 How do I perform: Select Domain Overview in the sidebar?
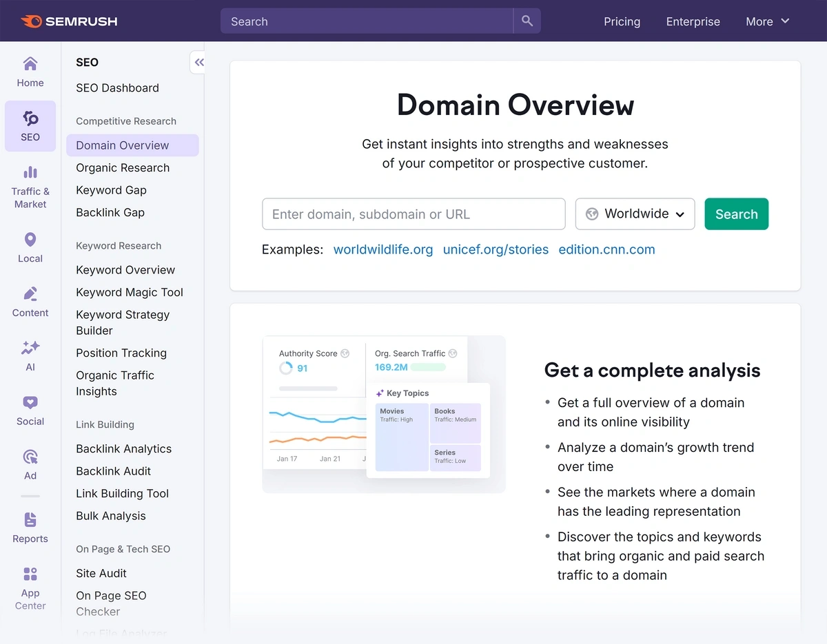132,145
